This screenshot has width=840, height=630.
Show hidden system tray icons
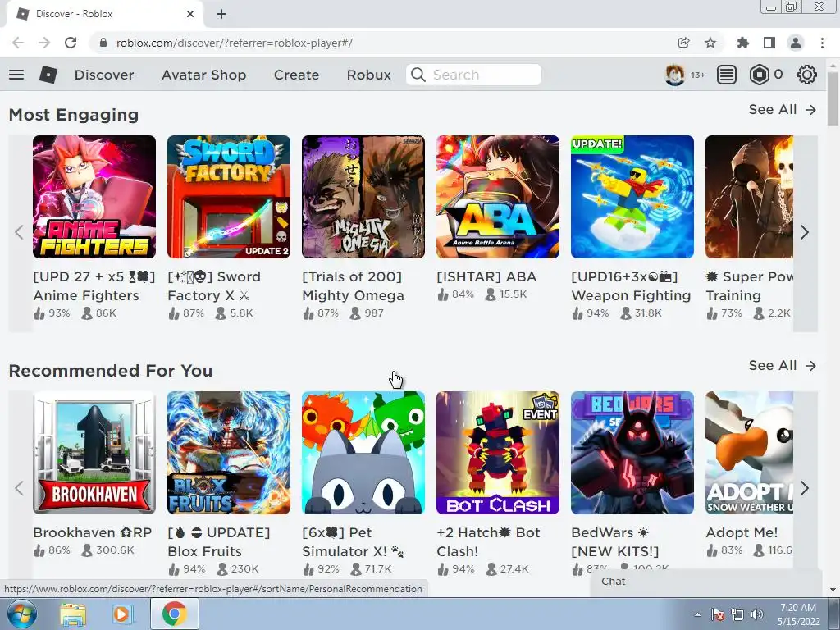point(697,614)
